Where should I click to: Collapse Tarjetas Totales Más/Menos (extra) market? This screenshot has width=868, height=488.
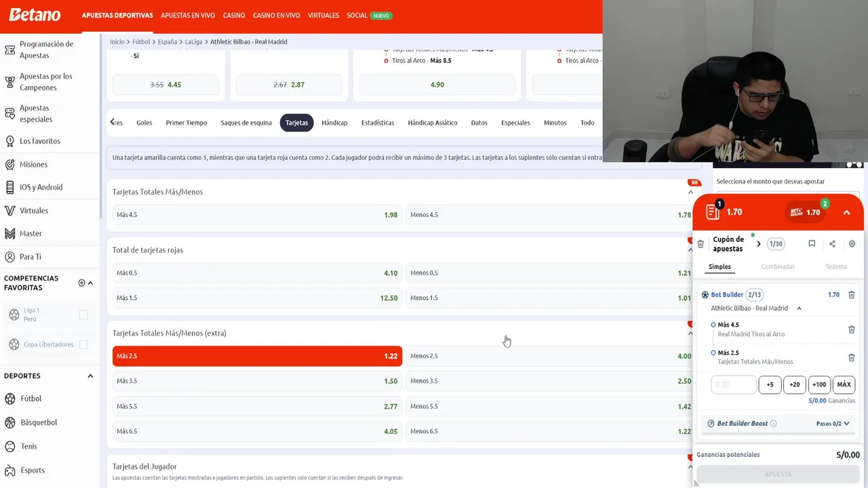690,333
